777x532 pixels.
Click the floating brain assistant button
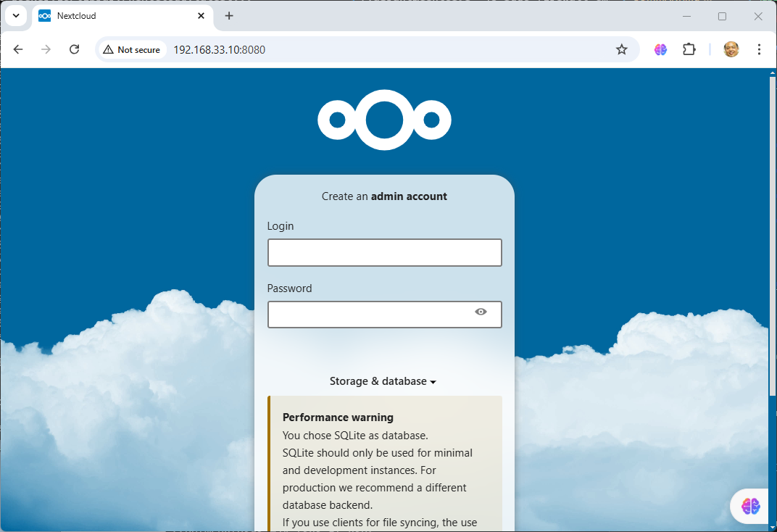[x=750, y=506]
